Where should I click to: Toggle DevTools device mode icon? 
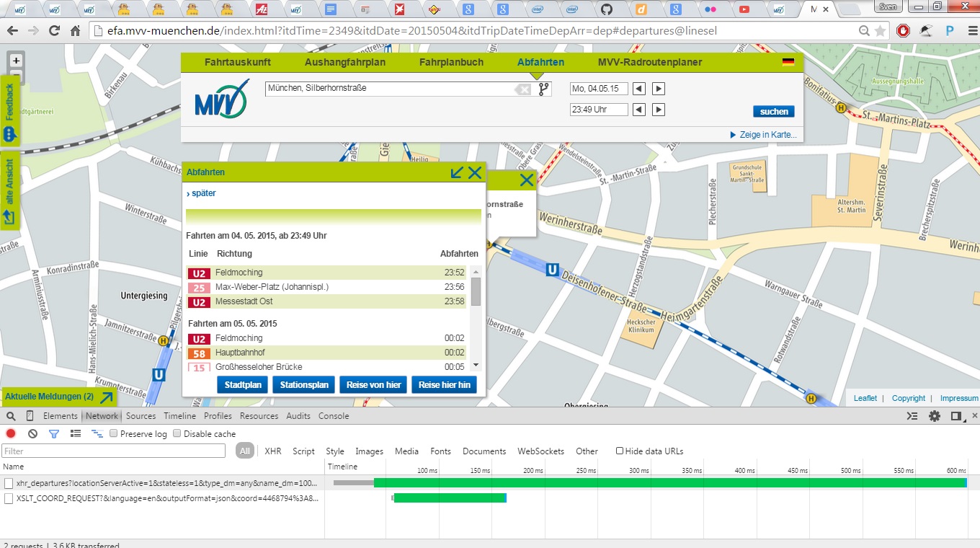point(30,416)
